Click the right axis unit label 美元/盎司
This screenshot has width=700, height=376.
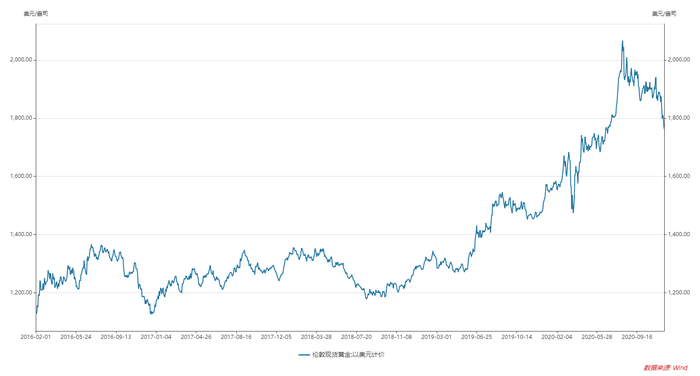coord(664,14)
